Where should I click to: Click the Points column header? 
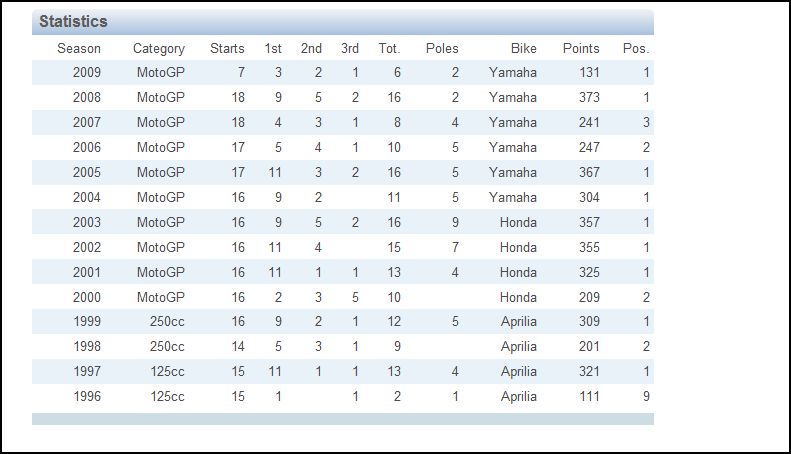(x=581, y=48)
